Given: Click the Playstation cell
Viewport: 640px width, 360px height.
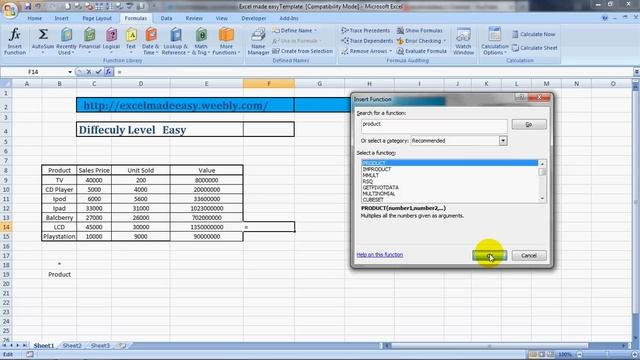Looking at the screenshot, I should [x=59, y=236].
